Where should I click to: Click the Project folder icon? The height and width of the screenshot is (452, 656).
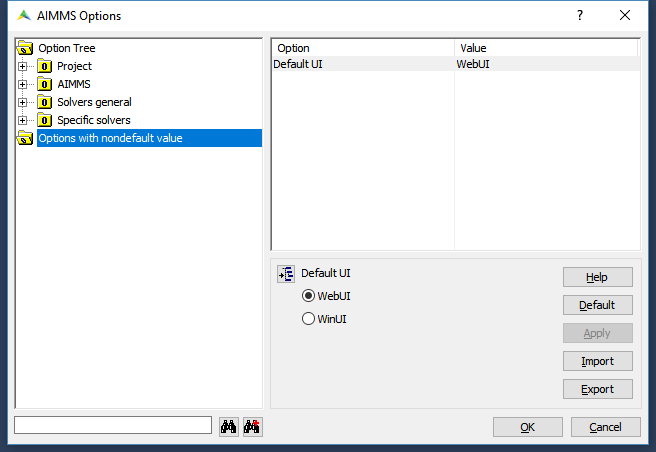coord(44,66)
